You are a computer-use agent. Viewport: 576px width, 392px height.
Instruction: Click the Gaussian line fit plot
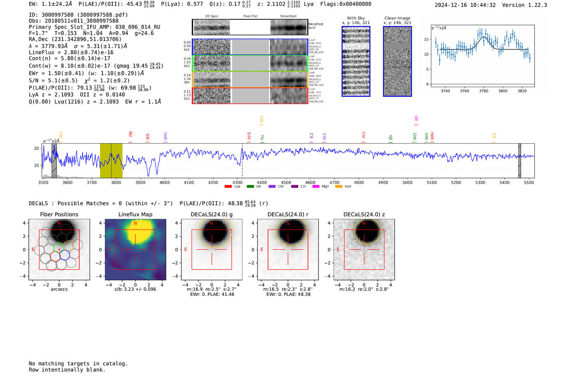pyautogui.click(x=483, y=56)
